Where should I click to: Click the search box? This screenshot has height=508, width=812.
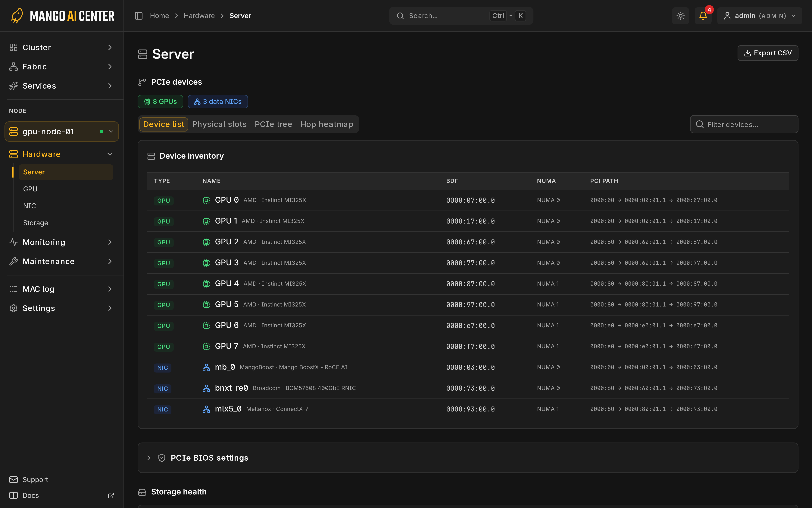pyautogui.click(x=461, y=16)
